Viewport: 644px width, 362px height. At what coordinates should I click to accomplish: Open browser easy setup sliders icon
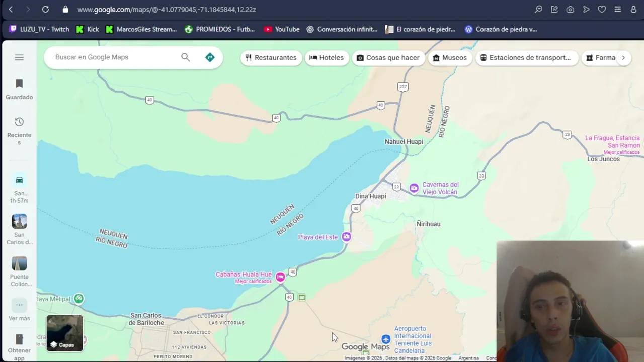[618, 9]
